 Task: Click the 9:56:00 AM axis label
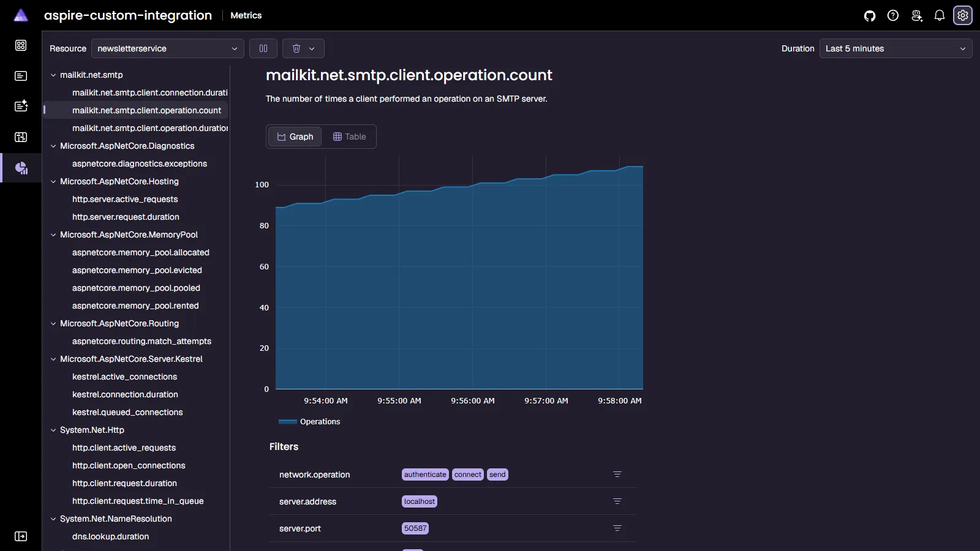(473, 401)
